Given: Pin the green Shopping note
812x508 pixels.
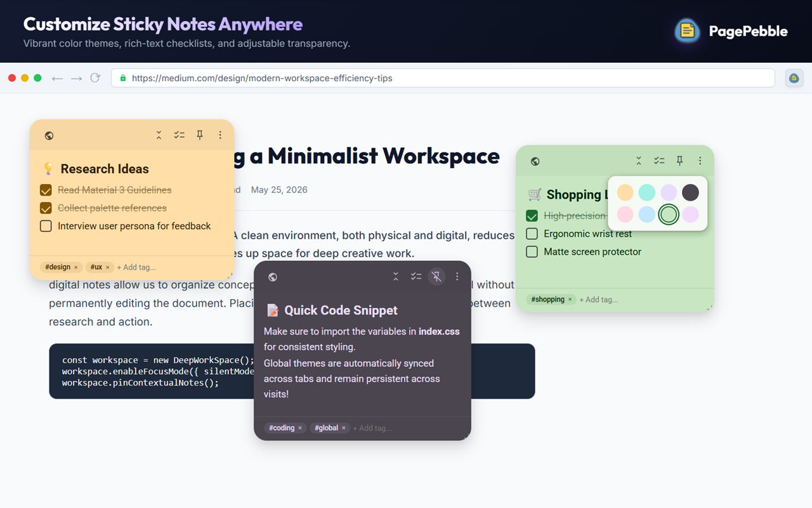Looking at the screenshot, I should (679, 161).
